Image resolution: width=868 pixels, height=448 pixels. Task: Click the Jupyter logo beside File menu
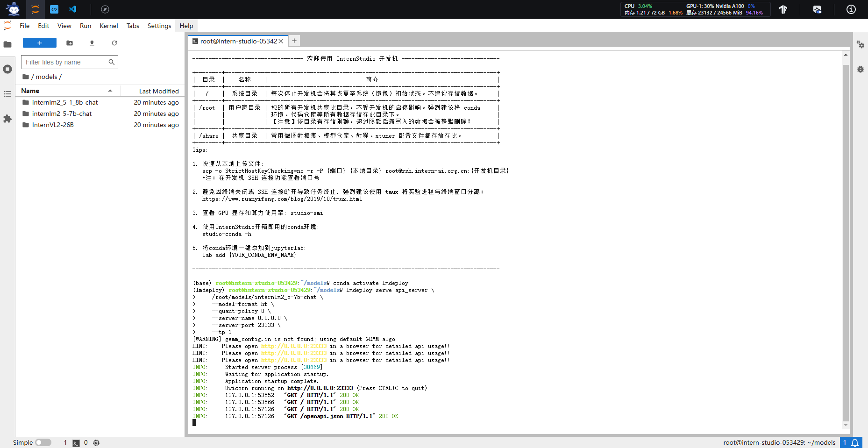tap(7, 26)
